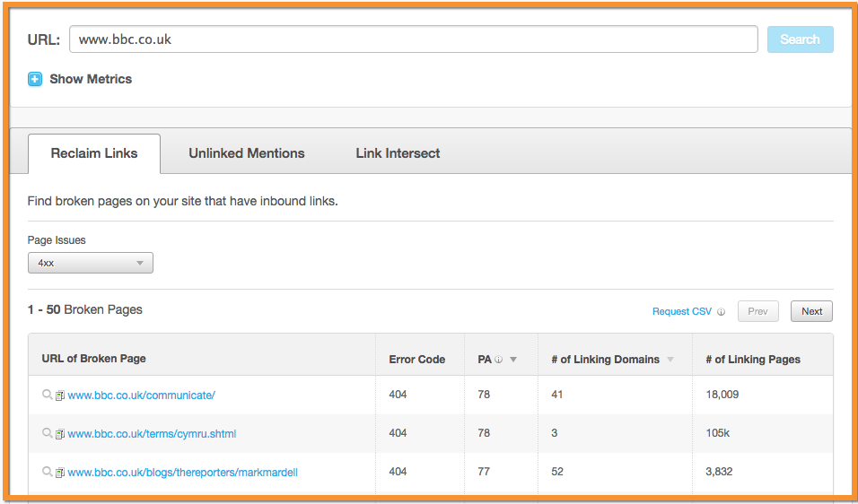This screenshot has height=504, width=858.
Task: Expand Show Metrics with the plus icon
Action: [35, 79]
